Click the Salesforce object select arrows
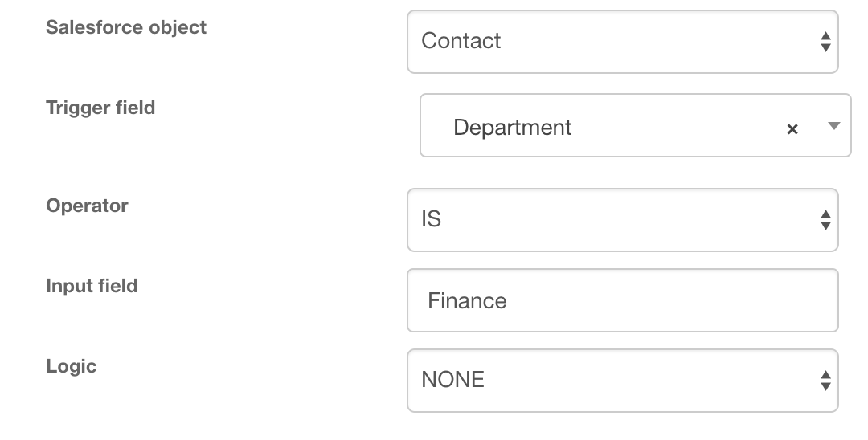 click(x=825, y=42)
